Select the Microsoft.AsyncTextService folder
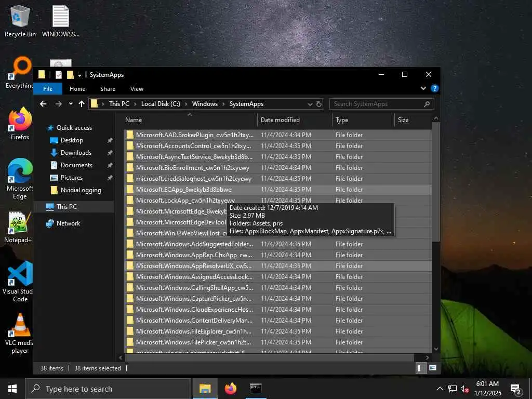 tap(277, 157)
